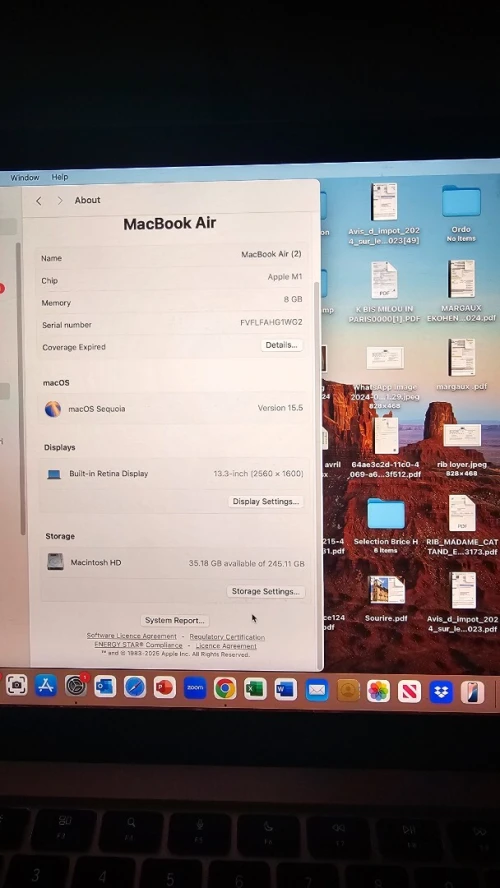Open the Mail app in the Dock
The image size is (500, 888).
click(x=317, y=690)
